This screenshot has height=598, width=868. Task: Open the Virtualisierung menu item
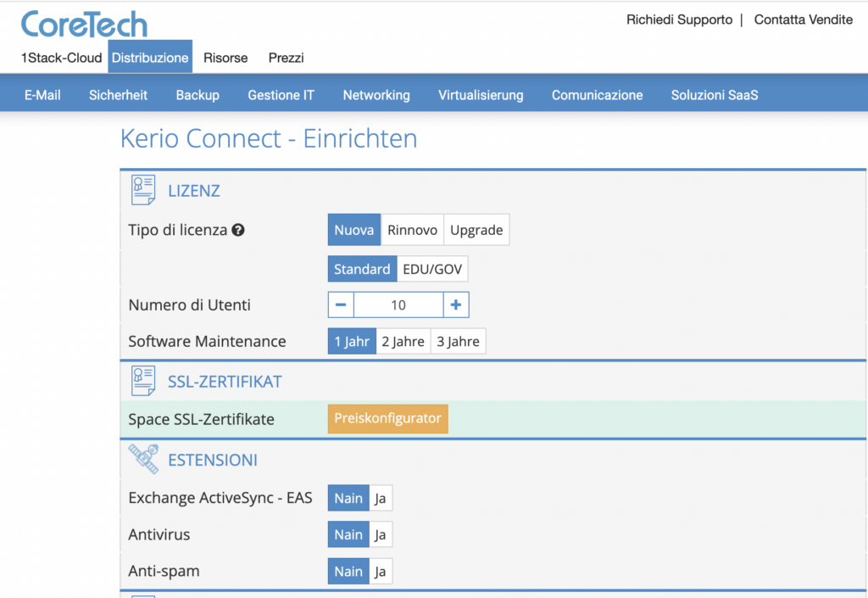click(481, 95)
